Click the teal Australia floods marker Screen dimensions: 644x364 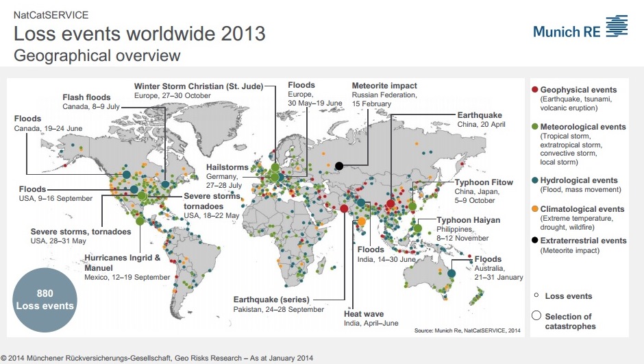pyautogui.click(x=451, y=274)
